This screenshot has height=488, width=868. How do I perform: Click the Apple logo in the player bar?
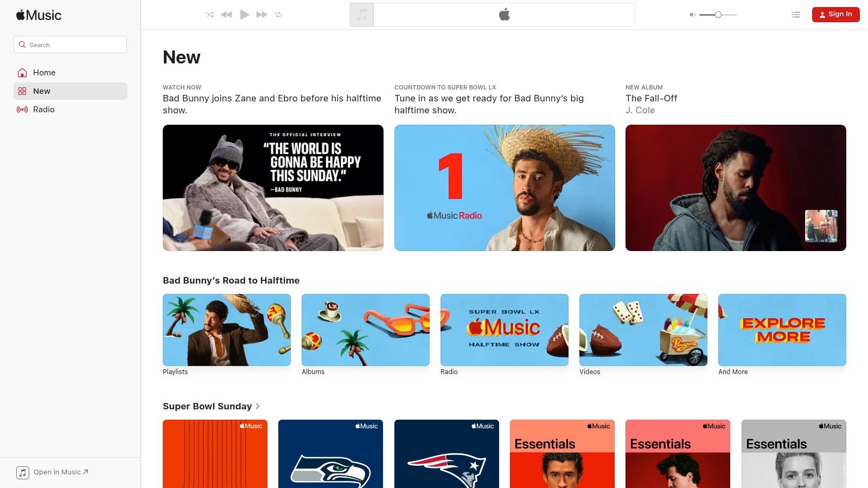click(504, 14)
